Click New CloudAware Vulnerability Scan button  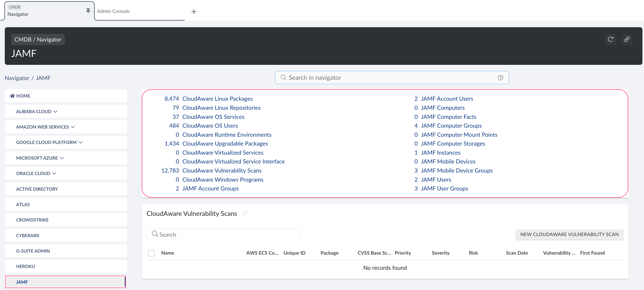pyautogui.click(x=569, y=234)
